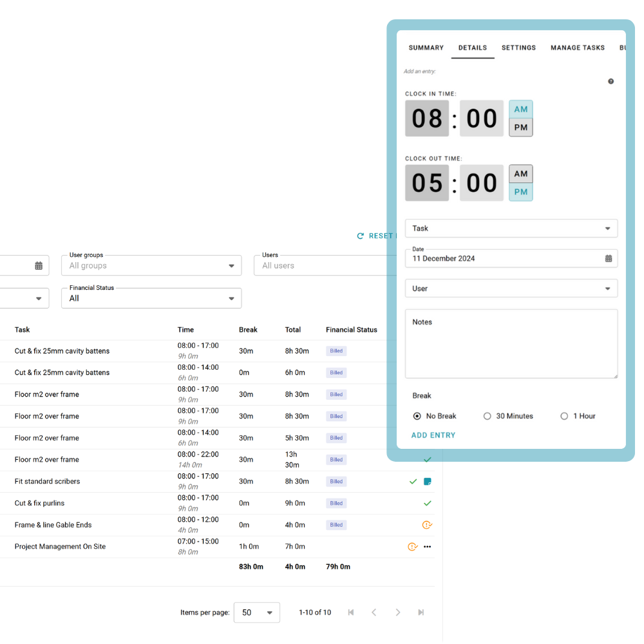The image size is (644, 644).
Task: Set clock out time to PM
Action: pos(521,192)
